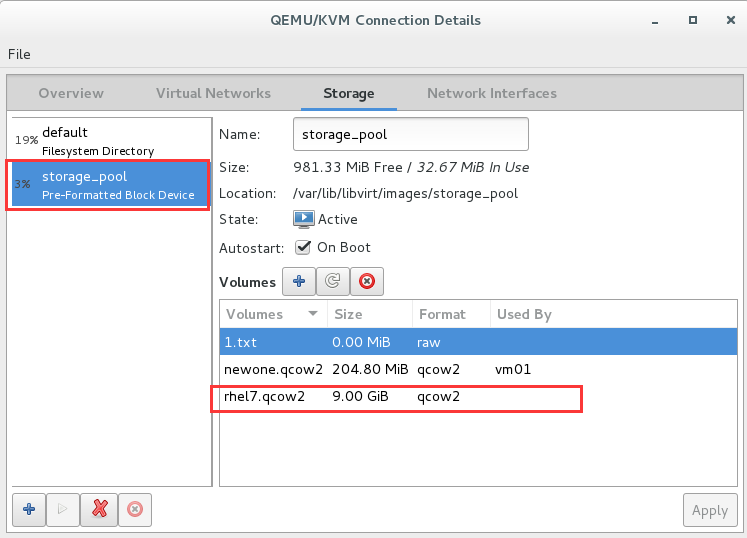
Task: Click the Active state monitor icon
Action: point(303,219)
